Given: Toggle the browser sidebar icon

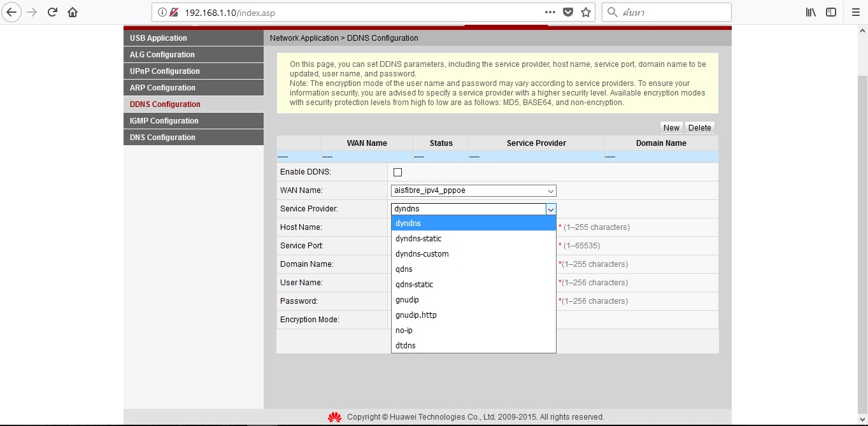Looking at the screenshot, I should point(831,12).
